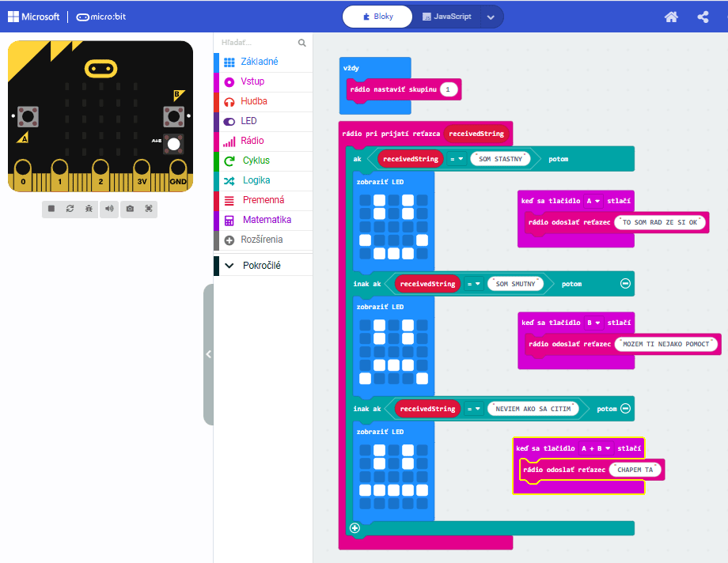The width and height of the screenshot is (728, 563).
Task: Select the Bloky (Blocks) tab
Action: pyautogui.click(x=378, y=17)
